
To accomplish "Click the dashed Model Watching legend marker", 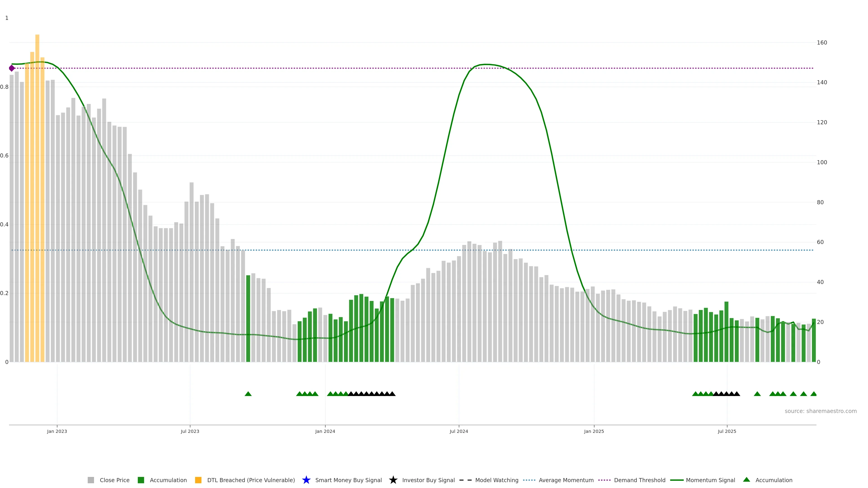I will pos(465,480).
